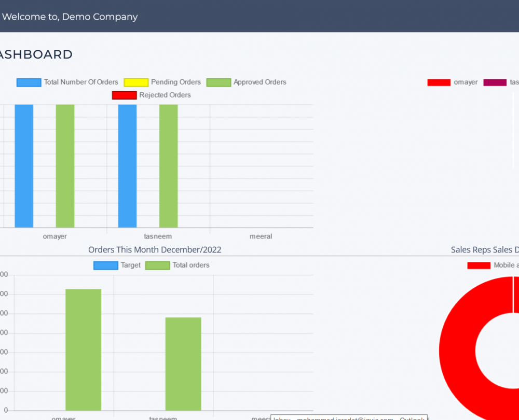Toggle the omayer legend in top-right chart
The width and height of the screenshot is (519, 420).
(x=453, y=82)
